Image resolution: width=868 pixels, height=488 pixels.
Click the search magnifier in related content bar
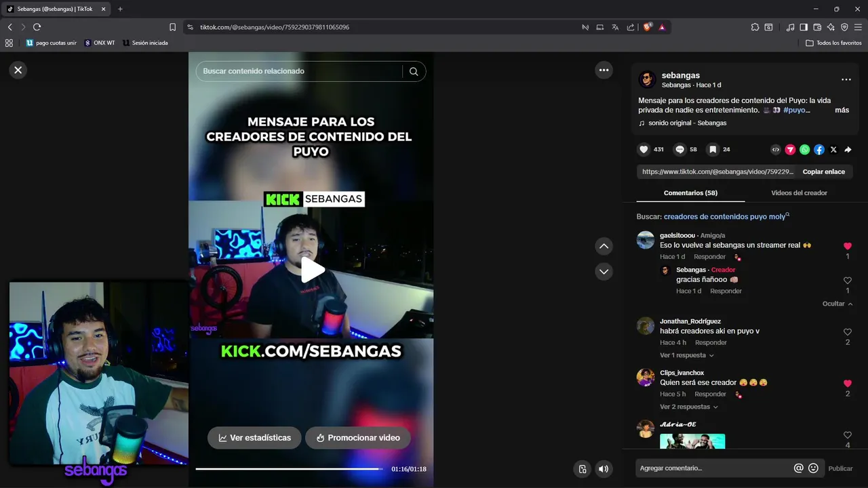tap(414, 71)
